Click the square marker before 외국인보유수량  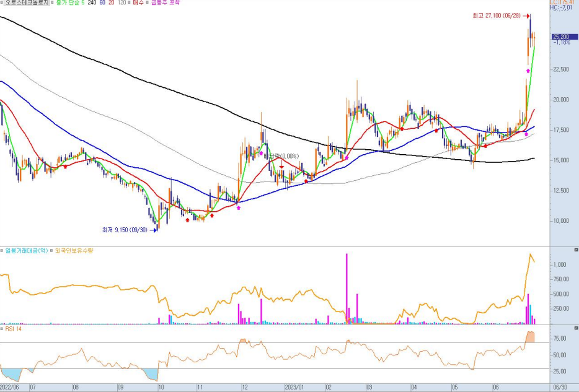click(x=51, y=250)
